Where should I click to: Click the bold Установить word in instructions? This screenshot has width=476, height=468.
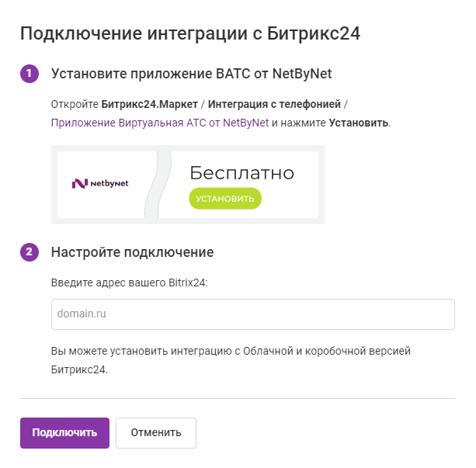point(358,123)
